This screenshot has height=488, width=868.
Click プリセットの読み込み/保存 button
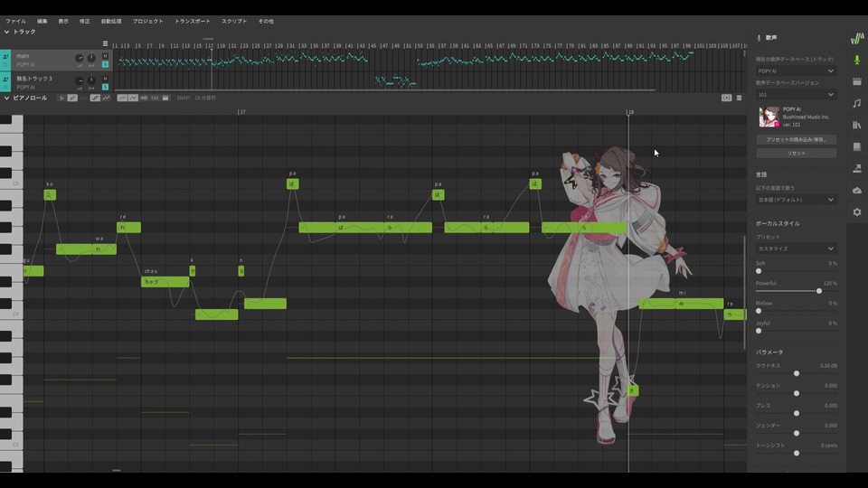(796, 139)
